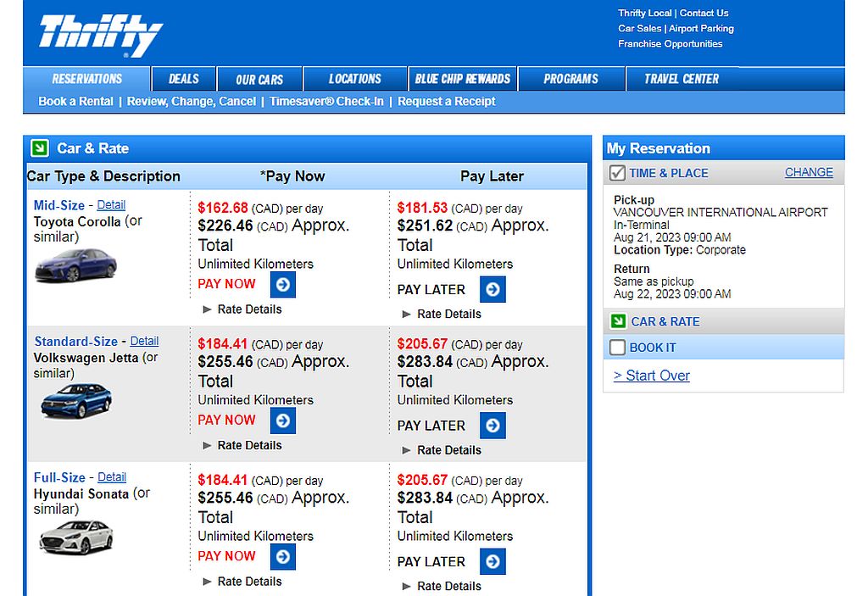
Task: Open the Travel Center tab
Action: tap(682, 79)
